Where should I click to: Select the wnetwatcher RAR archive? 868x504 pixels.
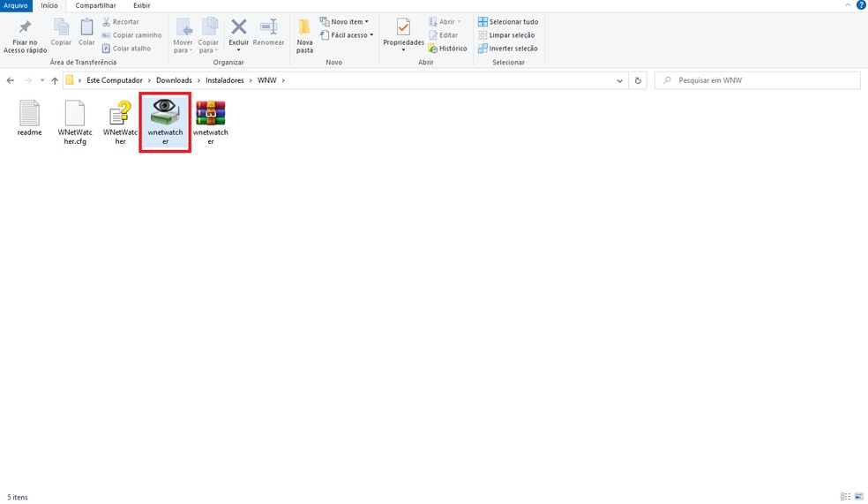210,123
